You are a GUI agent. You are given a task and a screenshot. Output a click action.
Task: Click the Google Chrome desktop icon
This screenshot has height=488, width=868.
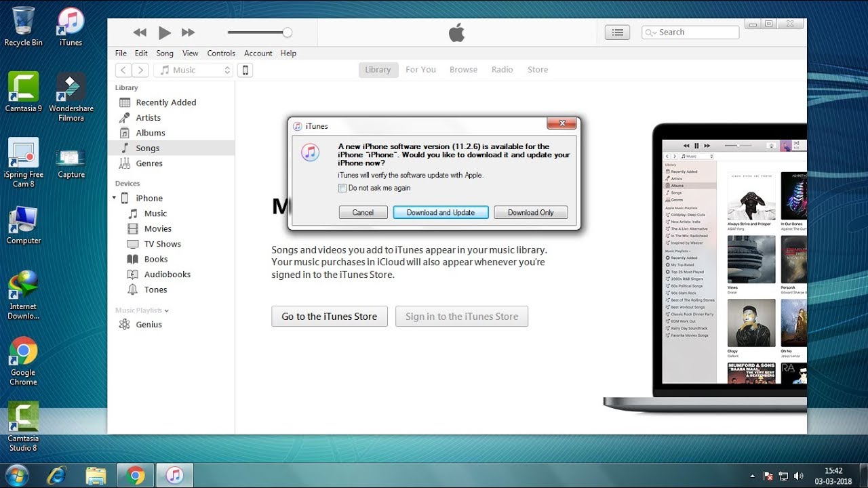pos(23,361)
